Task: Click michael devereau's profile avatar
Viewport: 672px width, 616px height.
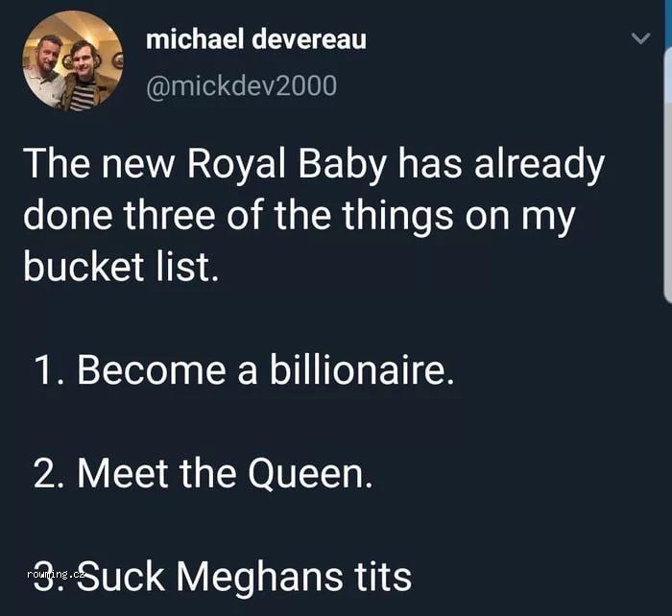Action: point(73,60)
